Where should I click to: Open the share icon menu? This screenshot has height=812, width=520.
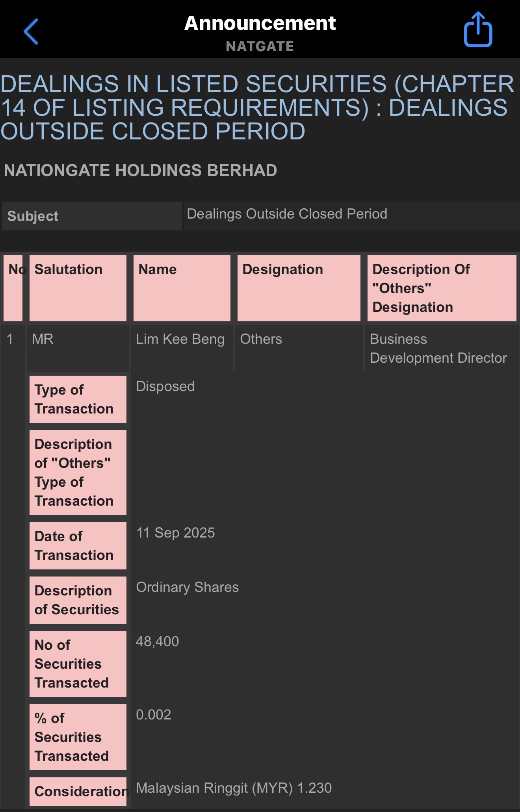478,30
